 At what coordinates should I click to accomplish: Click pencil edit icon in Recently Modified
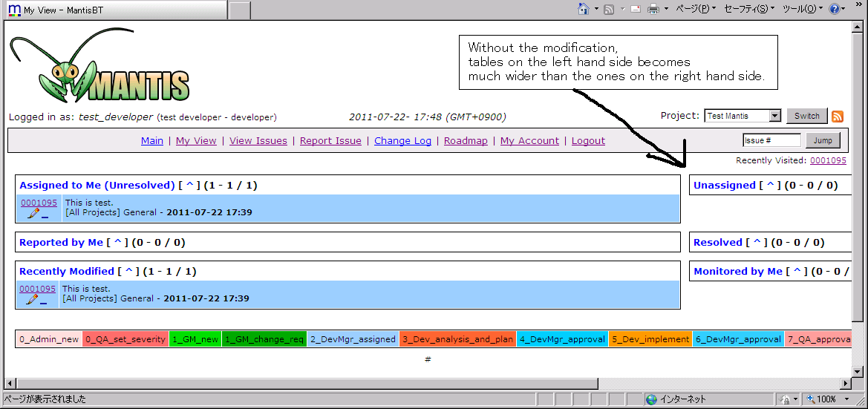[x=32, y=299]
